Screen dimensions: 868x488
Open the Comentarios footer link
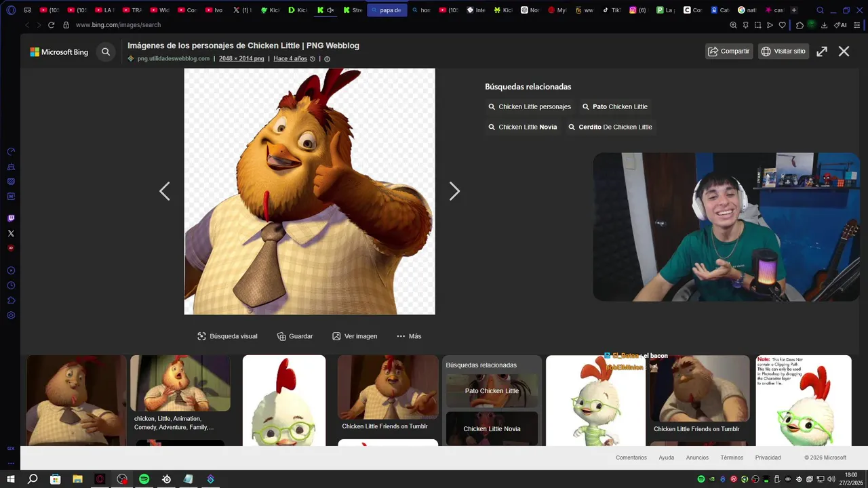pos(631,457)
